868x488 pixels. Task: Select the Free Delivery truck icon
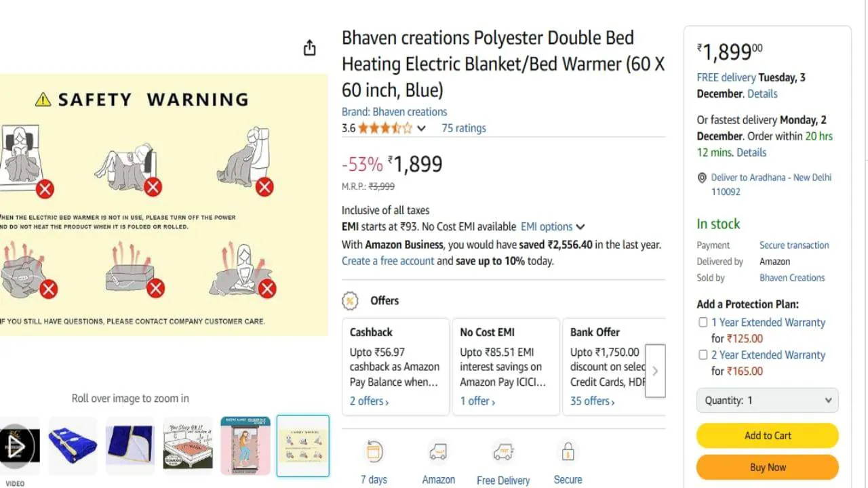pos(503,451)
